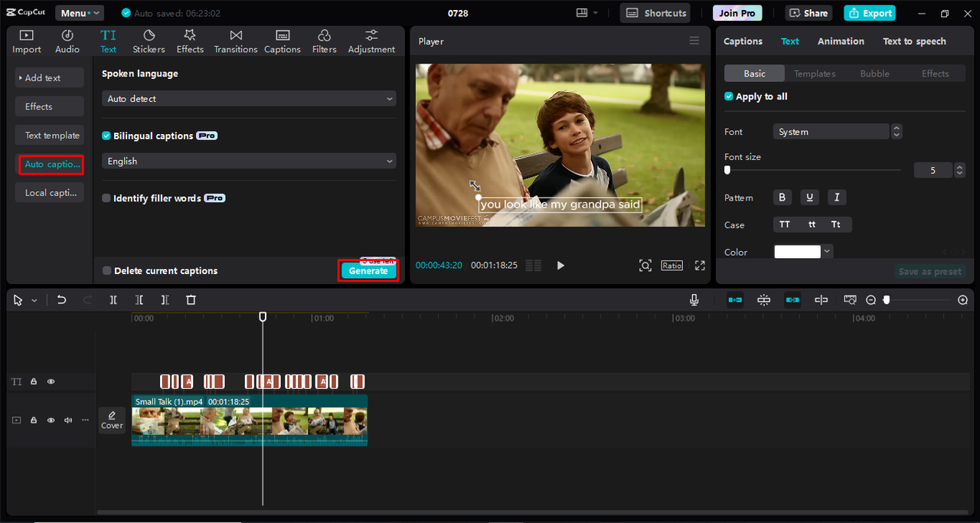
Task: Open the layout selector icon in title bar
Action: (x=586, y=13)
